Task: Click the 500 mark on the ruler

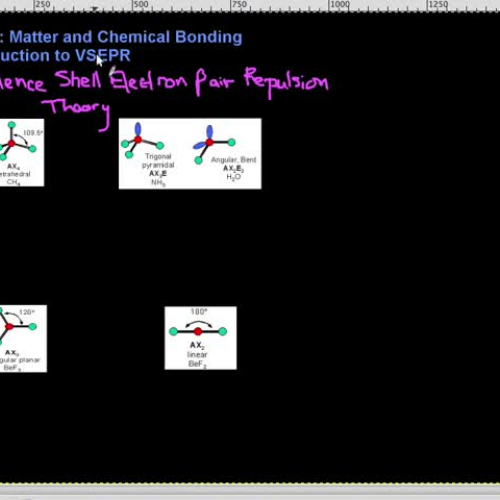Action: 140,5
